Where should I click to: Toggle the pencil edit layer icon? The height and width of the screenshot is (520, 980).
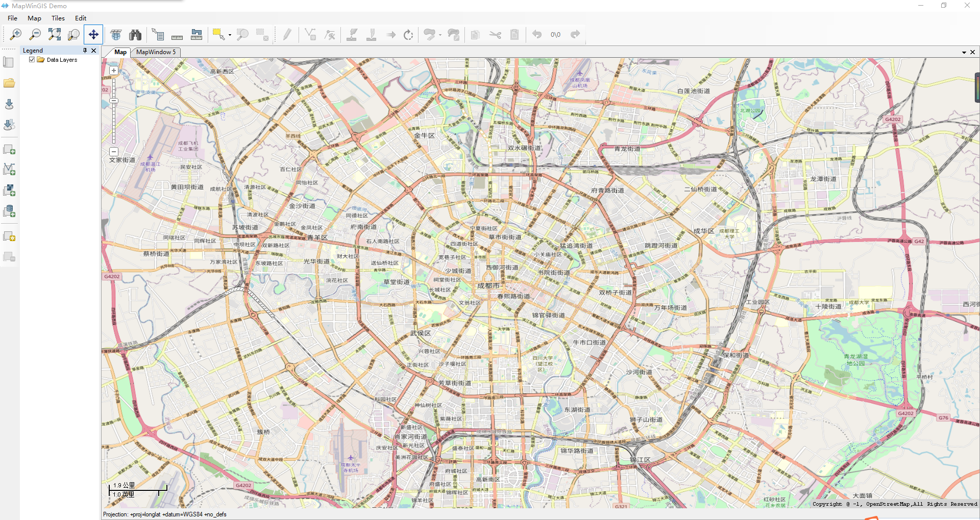(287, 35)
